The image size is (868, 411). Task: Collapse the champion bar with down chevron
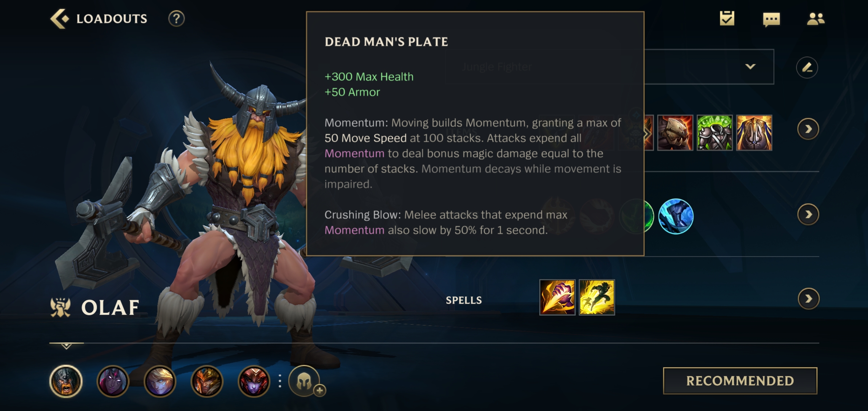pyautogui.click(x=66, y=346)
